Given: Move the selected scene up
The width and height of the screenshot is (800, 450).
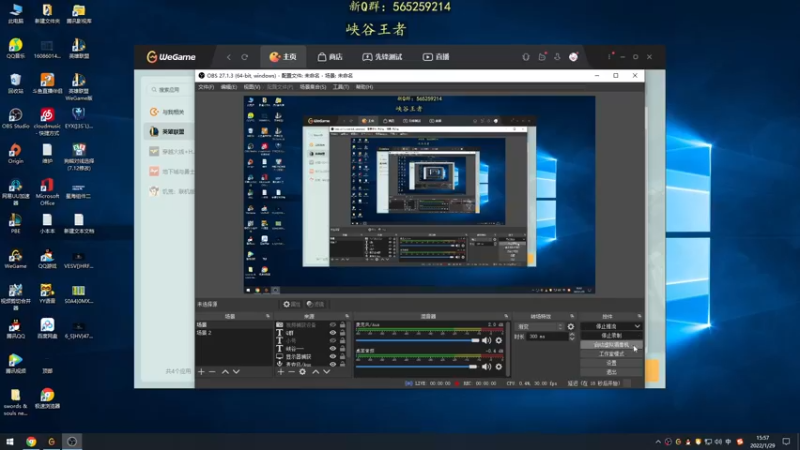Looking at the screenshot, I should click(225, 372).
